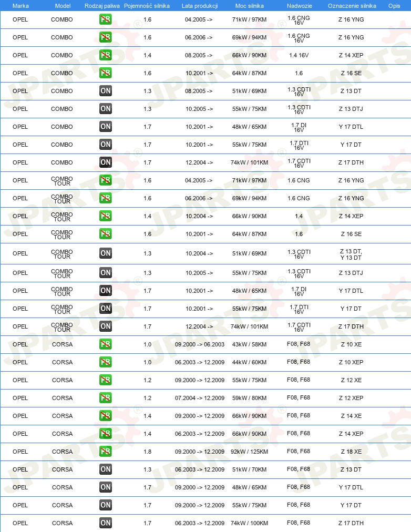Select the '1.0' capacity in Z 10 XEP row

coord(148,362)
